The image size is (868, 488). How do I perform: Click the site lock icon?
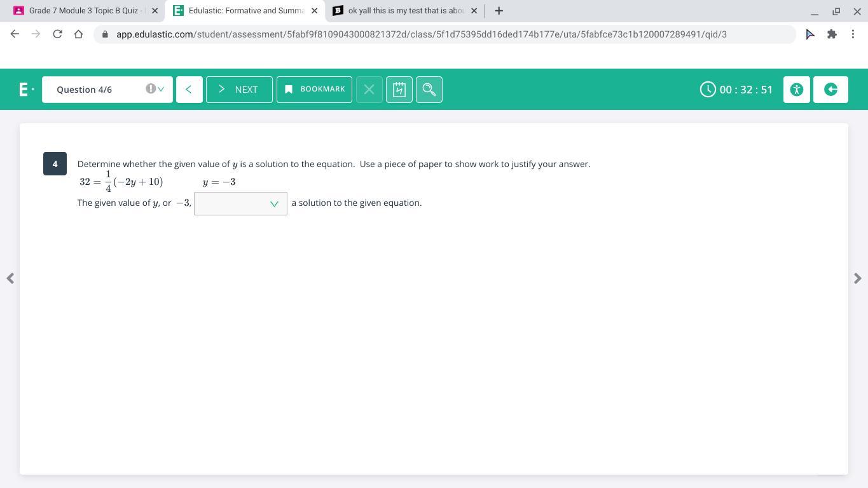(105, 34)
